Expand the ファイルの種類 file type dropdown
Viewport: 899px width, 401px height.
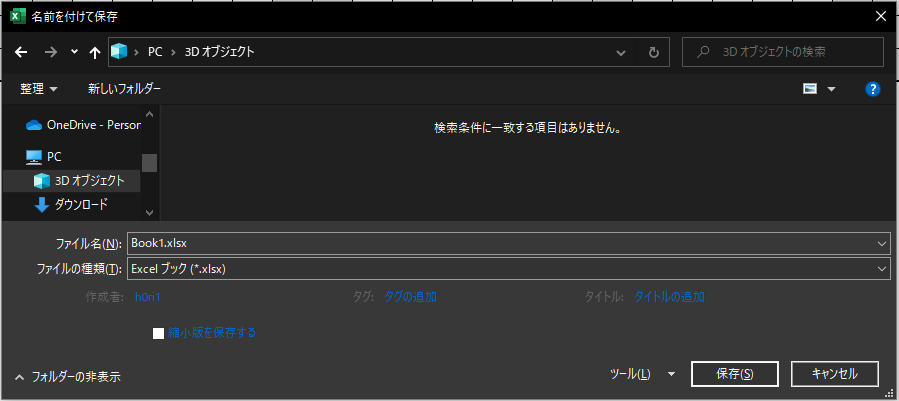(x=881, y=269)
